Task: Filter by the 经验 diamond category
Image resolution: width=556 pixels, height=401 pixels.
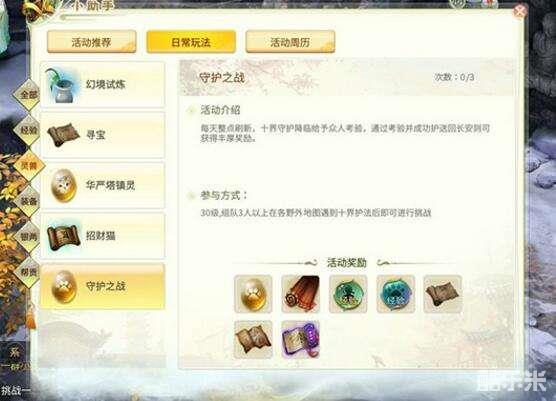Action: (28, 130)
